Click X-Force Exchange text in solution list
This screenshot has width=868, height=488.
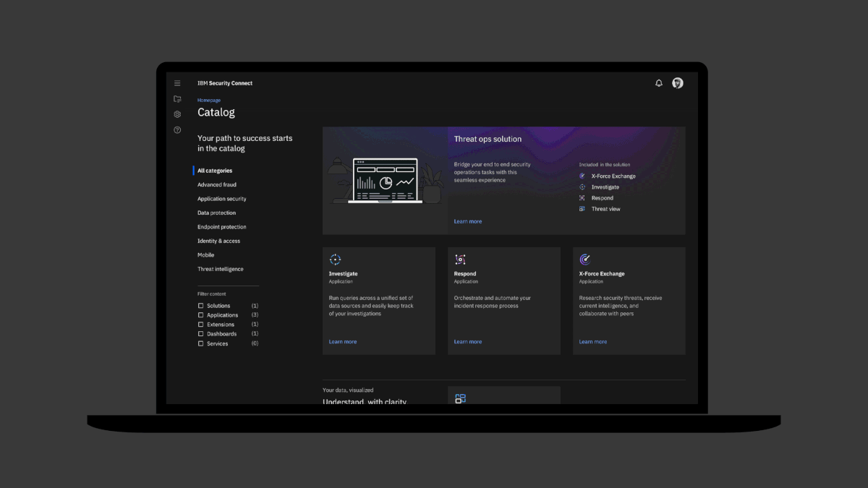[613, 176]
